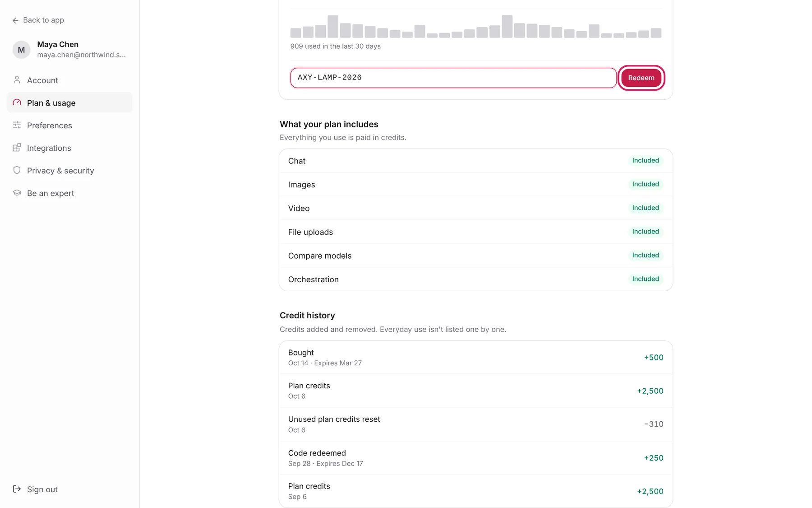Click the maya.chen@northwind email text
Image resolution: width=812 pixels, height=508 pixels.
click(x=81, y=55)
